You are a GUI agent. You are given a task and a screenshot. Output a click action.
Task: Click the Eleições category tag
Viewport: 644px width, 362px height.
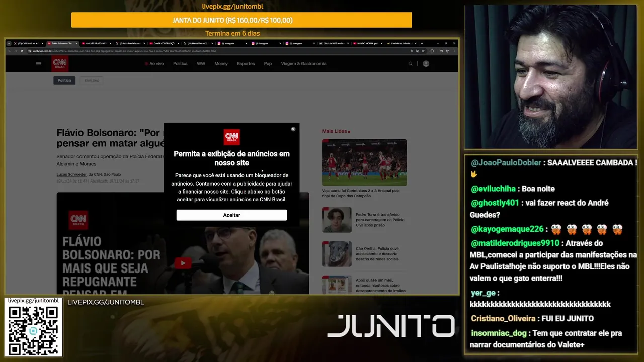point(92,80)
